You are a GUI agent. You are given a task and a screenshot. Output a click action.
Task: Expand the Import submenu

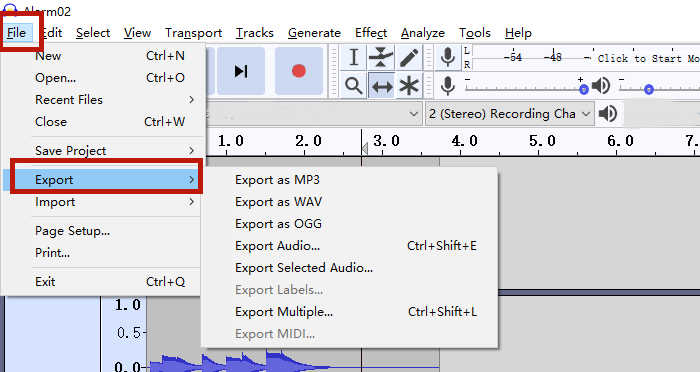(102, 202)
